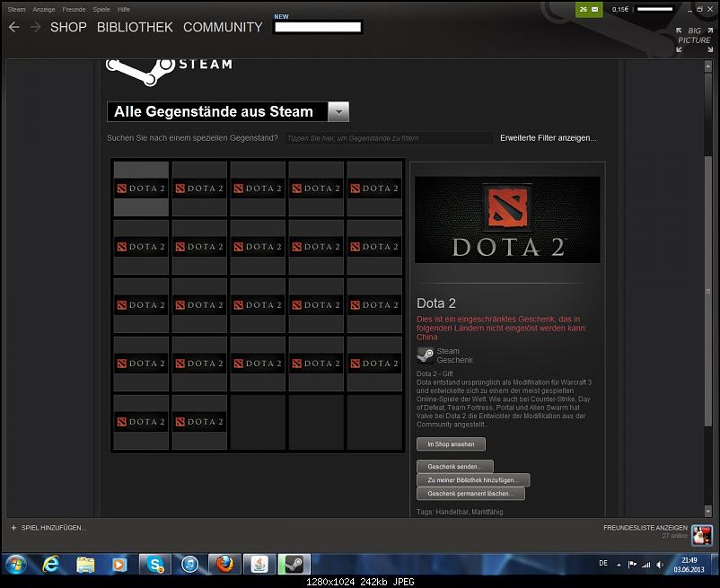
Task: Open the network signal tray icon
Action: click(646, 565)
